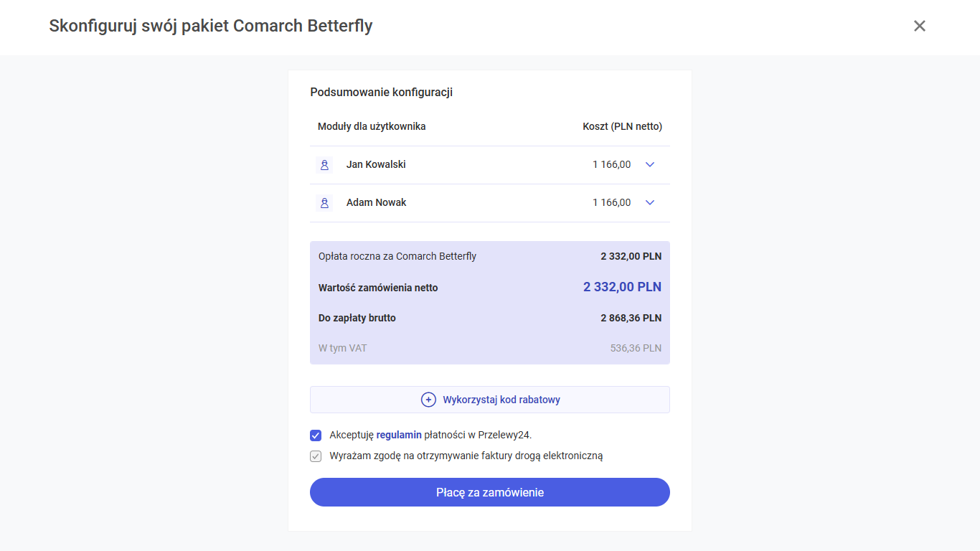Expand Jan Kowalski's module details chevron
The image size is (980, 551).
[650, 164]
